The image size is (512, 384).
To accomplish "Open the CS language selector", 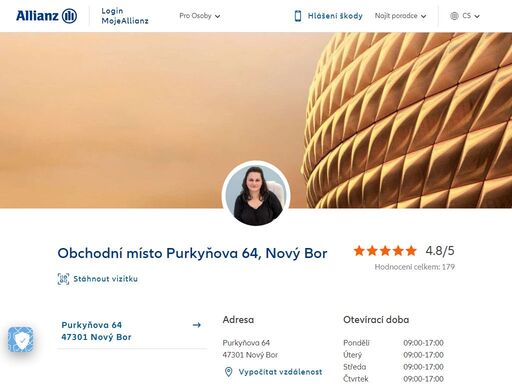I will (471, 16).
